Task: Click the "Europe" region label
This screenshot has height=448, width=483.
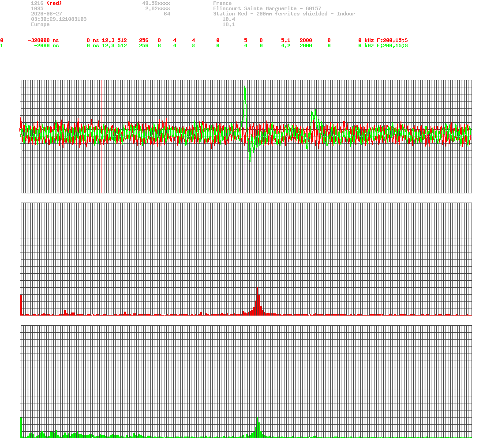Action: tap(40, 24)
